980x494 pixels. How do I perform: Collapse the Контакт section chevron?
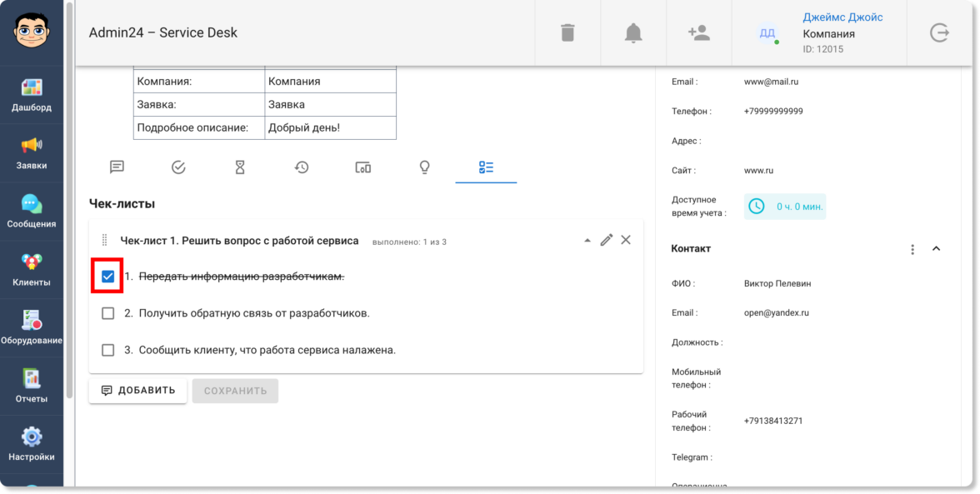click(x=936, y=249)
